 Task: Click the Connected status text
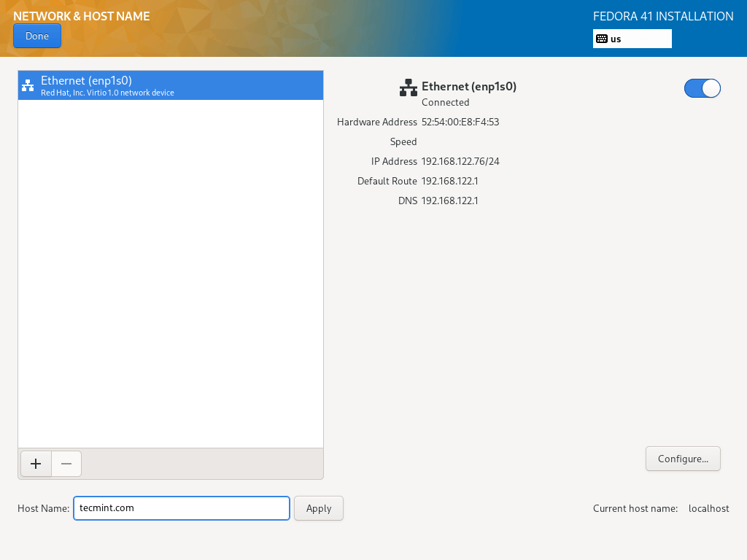446,102
